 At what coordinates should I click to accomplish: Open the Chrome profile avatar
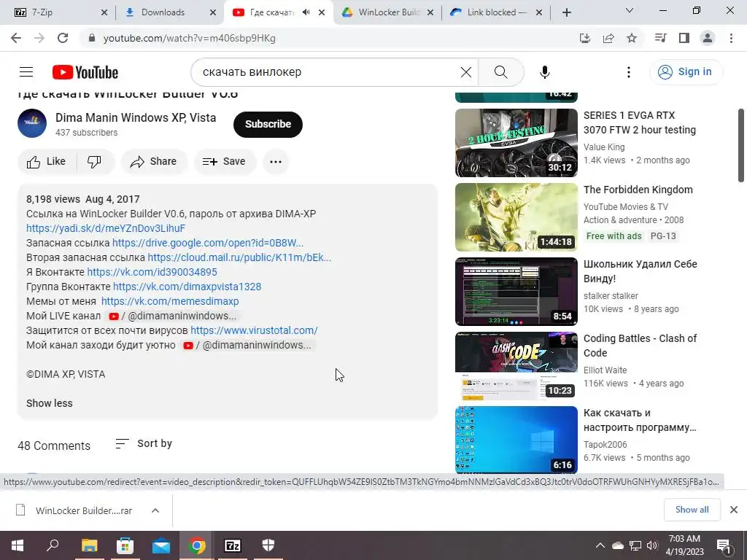click(x=708, y=38)
